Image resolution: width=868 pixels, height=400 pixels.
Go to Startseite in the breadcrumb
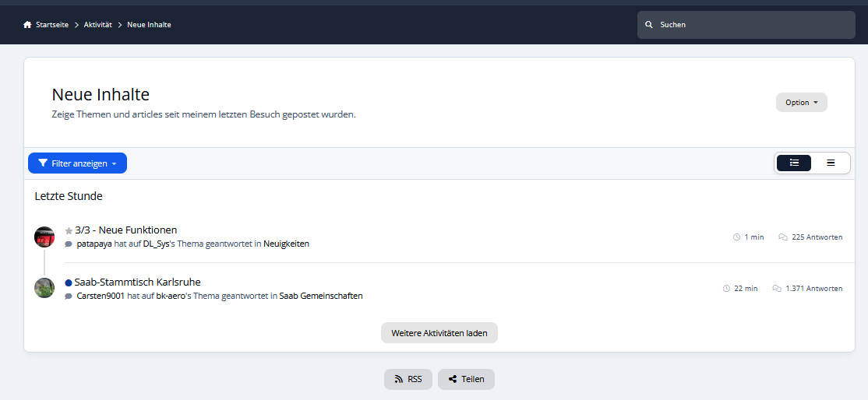(52, 25)
